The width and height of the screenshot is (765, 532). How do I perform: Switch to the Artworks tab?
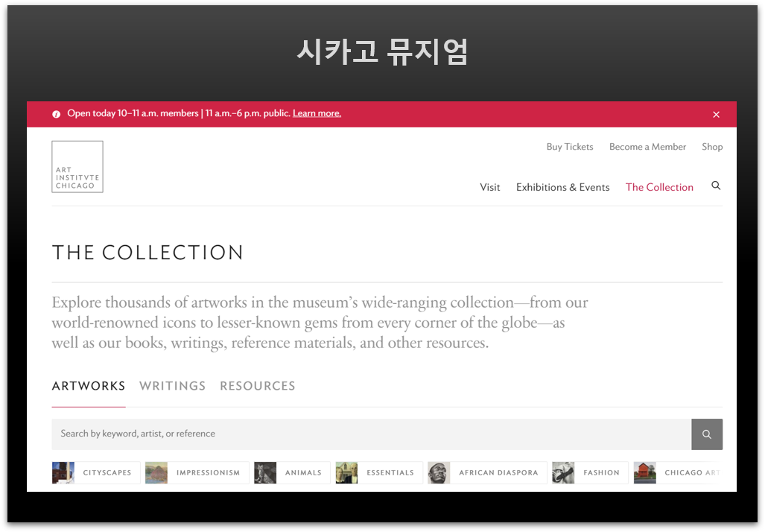pyautogui.click(x=89, y=386)
